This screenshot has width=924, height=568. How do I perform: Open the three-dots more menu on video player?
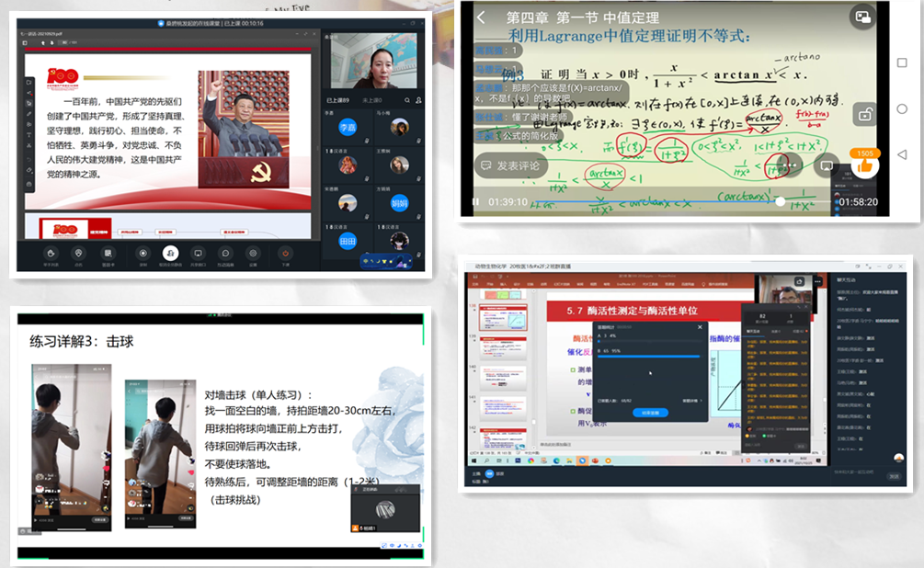pos(790,165)
